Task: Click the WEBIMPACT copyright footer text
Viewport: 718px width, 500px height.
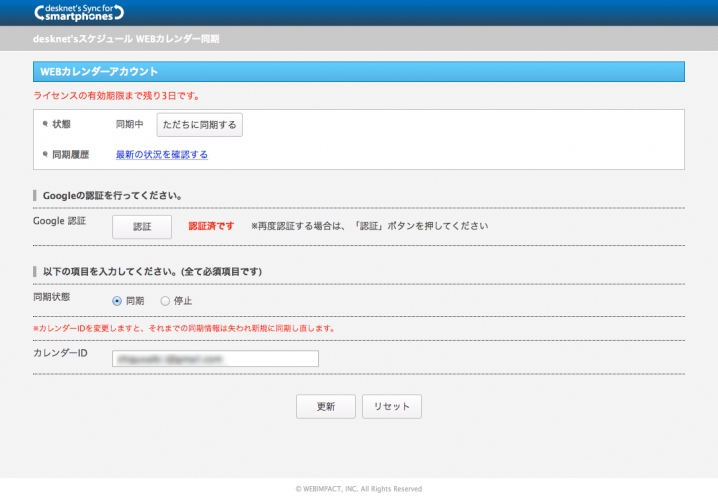Action: click(359, 489)
